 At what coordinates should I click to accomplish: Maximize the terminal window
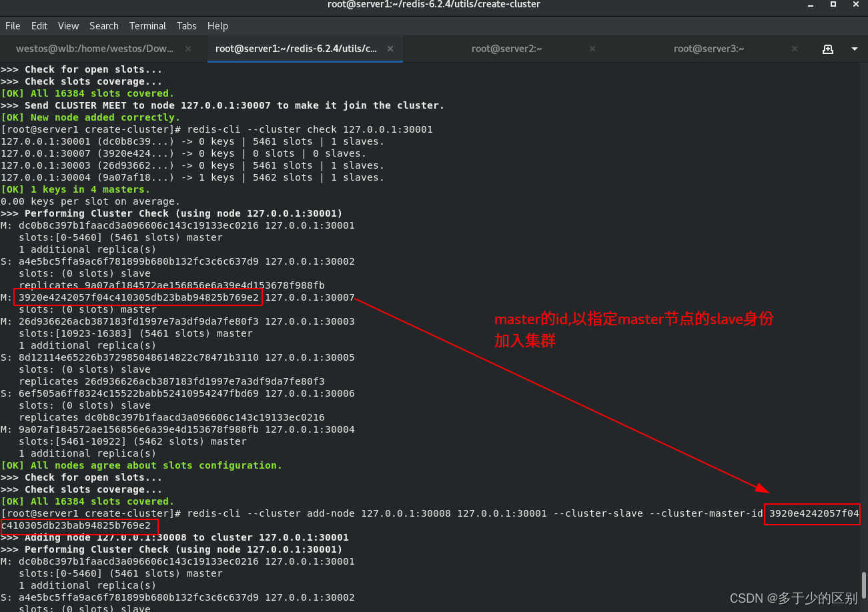pos(833,5)
